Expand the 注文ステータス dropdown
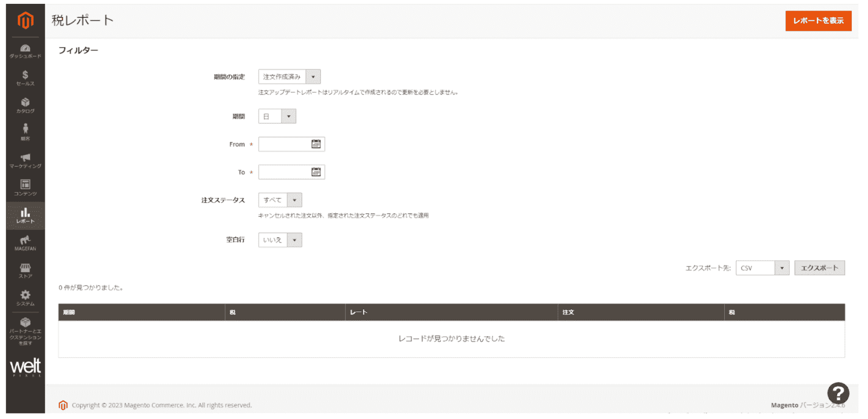Image resolution: width=868 pixels, height=419 pixels. (295, 199)
